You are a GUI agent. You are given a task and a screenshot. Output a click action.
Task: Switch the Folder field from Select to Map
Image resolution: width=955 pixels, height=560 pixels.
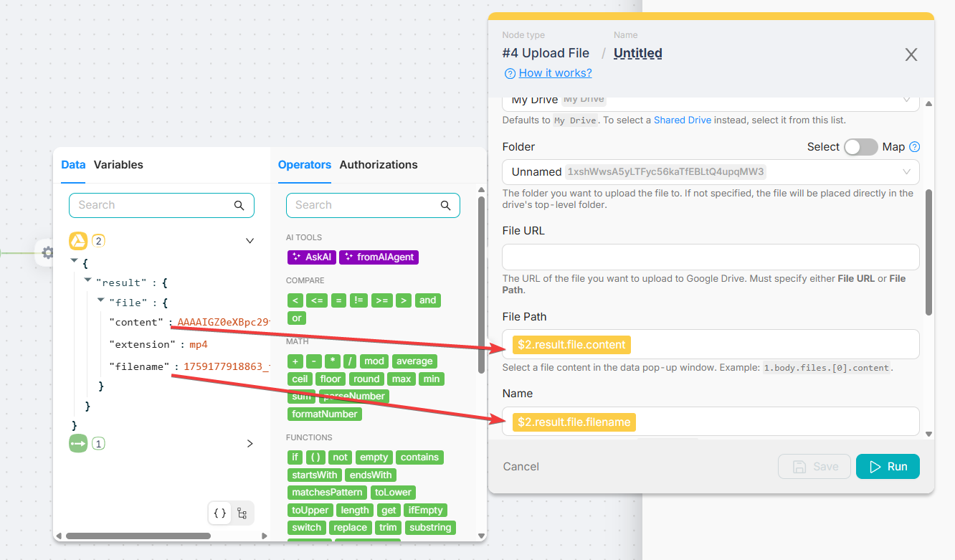point(860,146)
